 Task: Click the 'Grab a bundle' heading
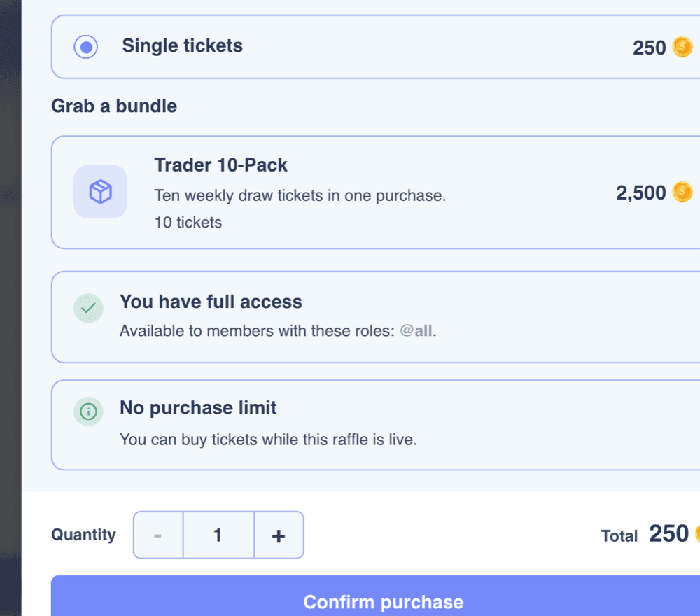pos(114,106)
